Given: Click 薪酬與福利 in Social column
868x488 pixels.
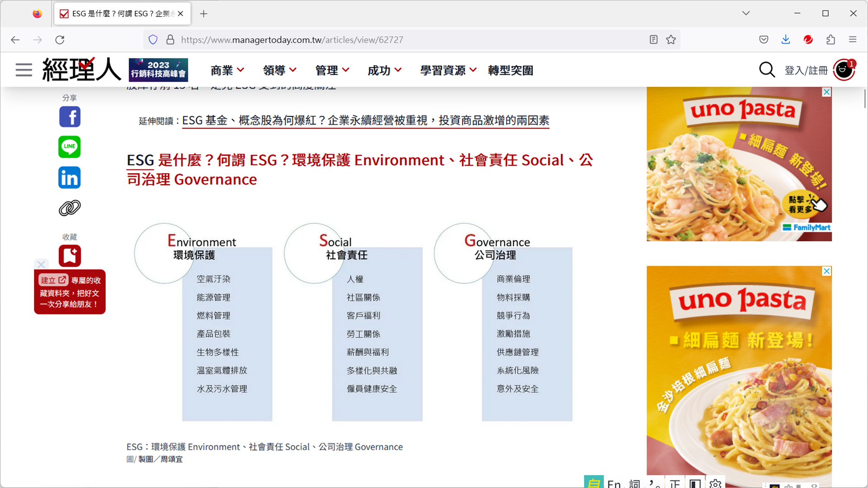Looking at the screenshot, I should (368, 352).
